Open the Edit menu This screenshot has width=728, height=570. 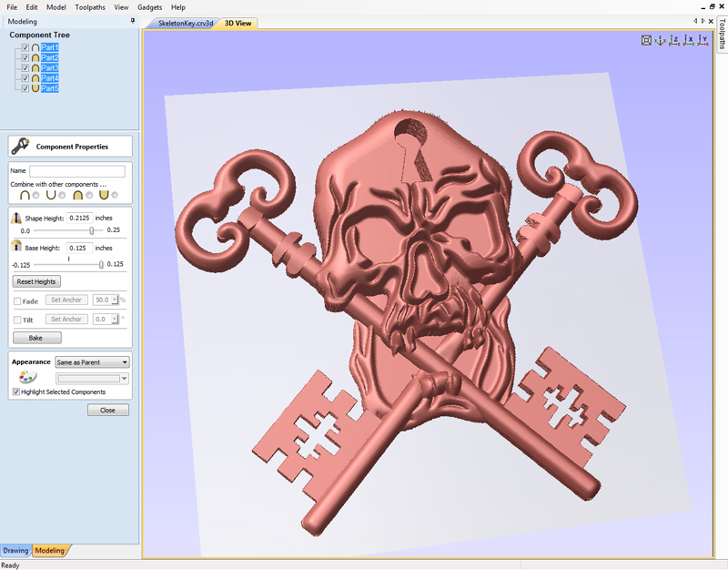click(32, 7)
